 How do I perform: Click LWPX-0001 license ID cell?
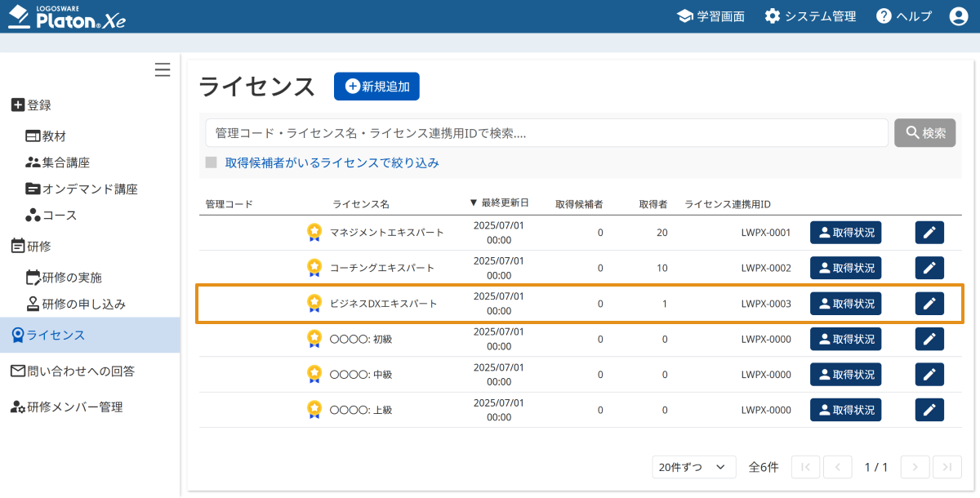[766, 233]
